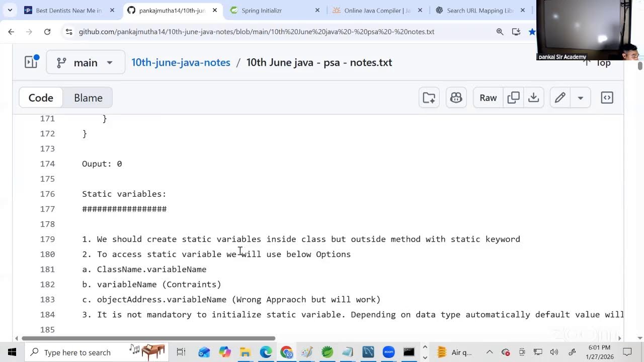Open the folder icon in file toolbar
This screenshot has width=644, height=362.
(429, 98)
